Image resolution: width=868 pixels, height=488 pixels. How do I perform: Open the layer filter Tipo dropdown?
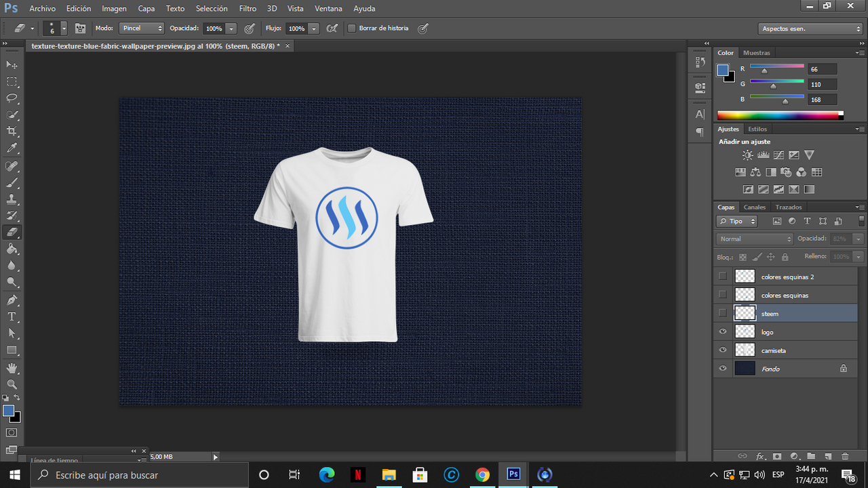(x=737, y=221)
